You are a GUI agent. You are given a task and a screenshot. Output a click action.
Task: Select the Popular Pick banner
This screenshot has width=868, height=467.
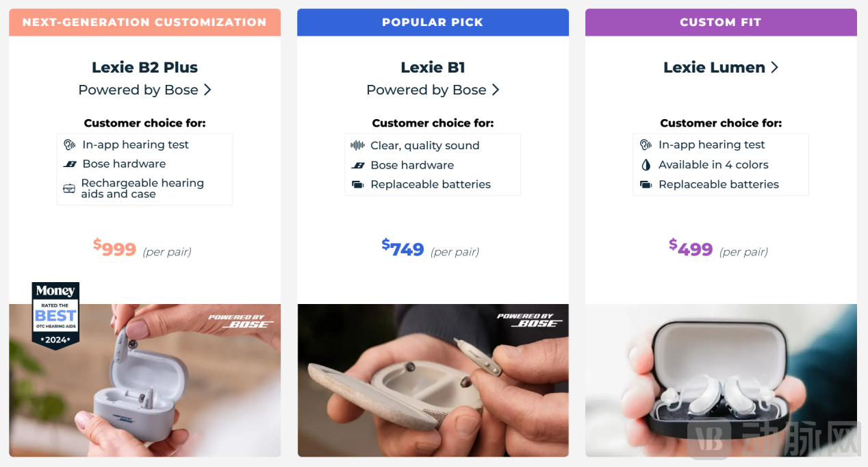point(433,22)
